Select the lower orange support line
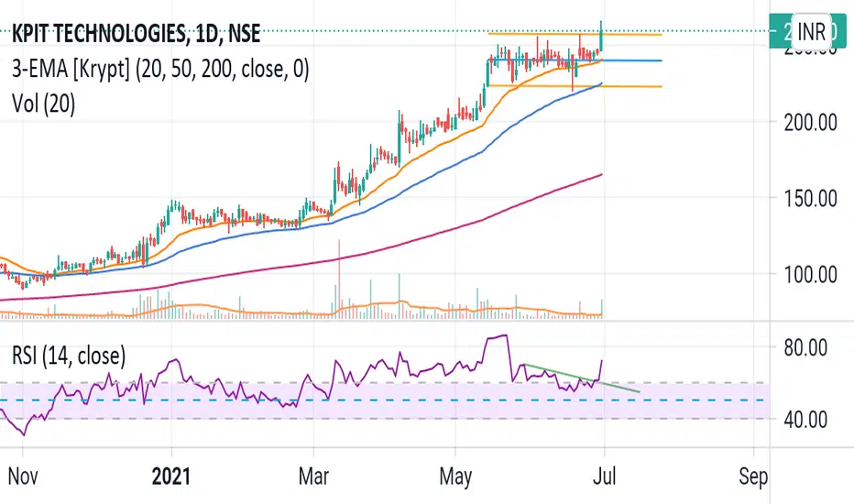Image resolution: width=854 pixels, height=504 pixels. (x=575, y=86)
